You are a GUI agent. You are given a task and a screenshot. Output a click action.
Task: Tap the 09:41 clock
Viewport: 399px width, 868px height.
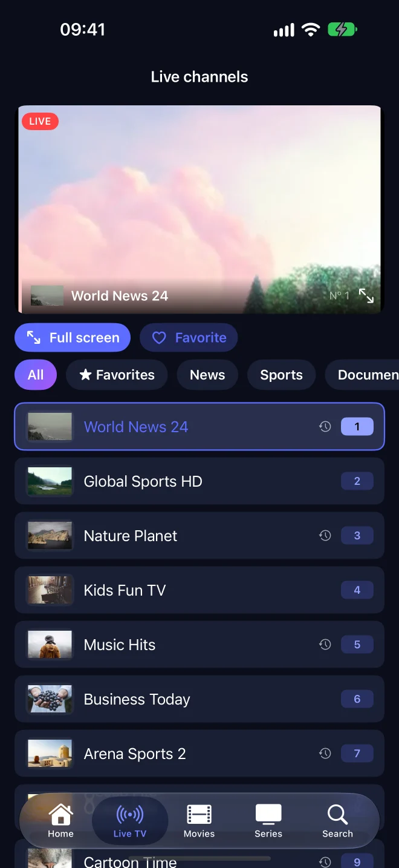83,30
